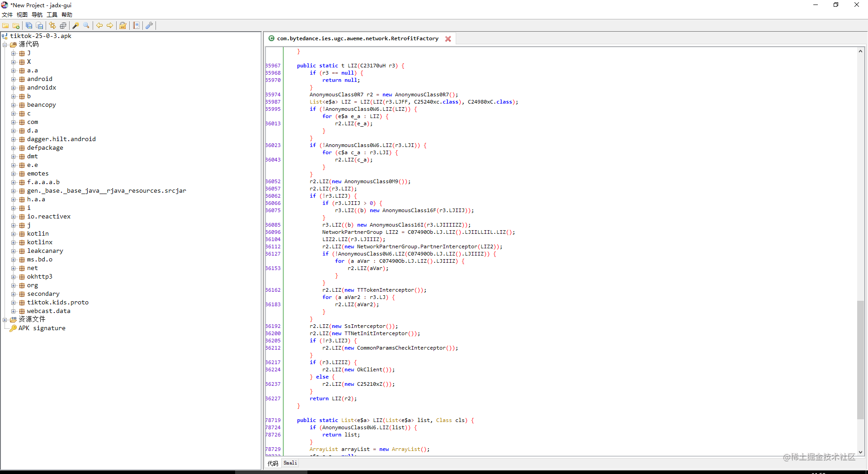This screenshot has height=474, width=868.
Task: Open the 导航 menu
Action: 37,15
